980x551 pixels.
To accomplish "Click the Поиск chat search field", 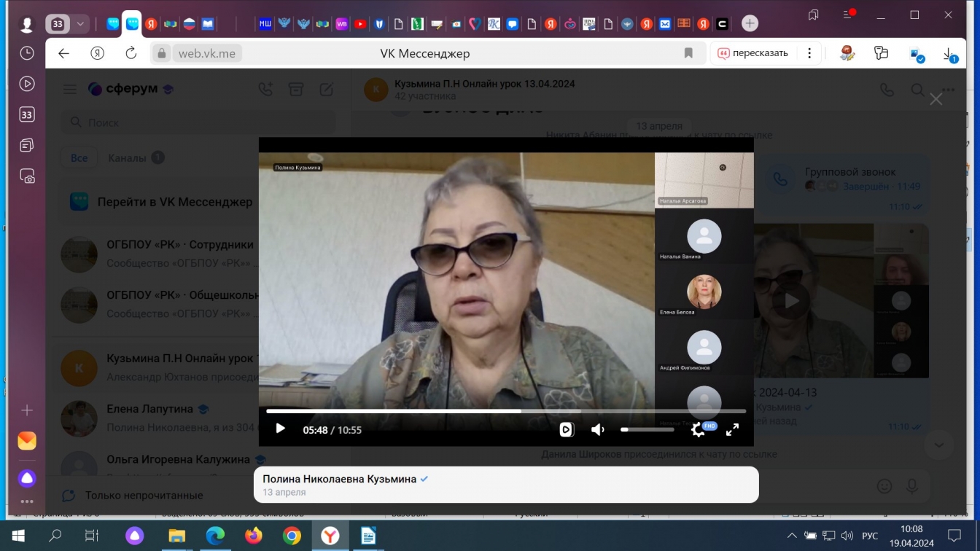I will [198, 122].
